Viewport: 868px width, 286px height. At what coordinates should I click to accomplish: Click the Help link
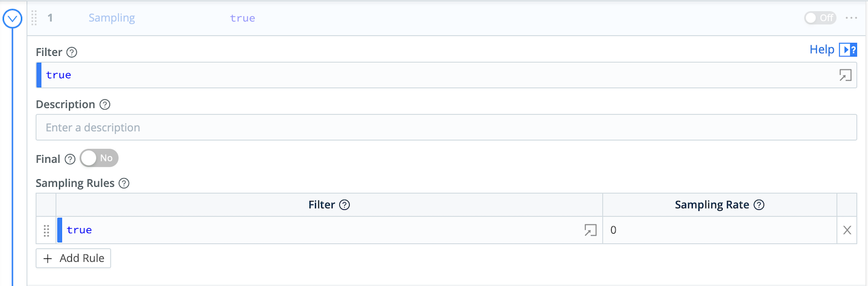pos(822,50)
